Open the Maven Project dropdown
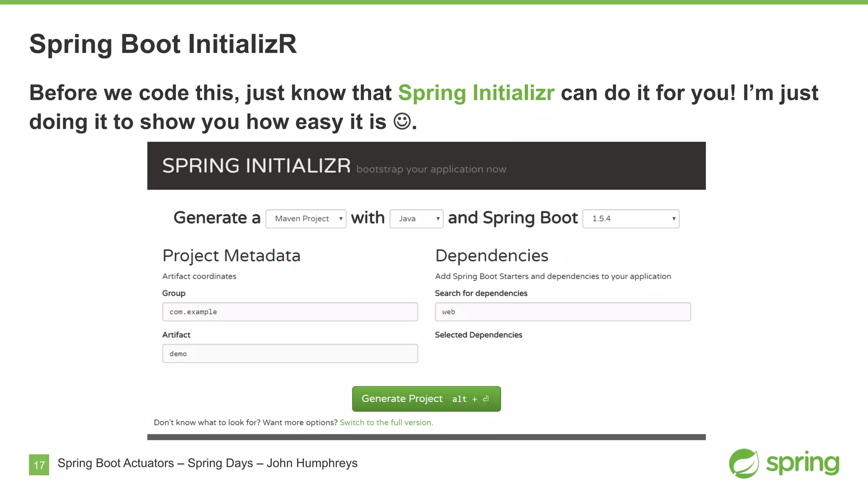Screen dimensions: 868x488 pyautogui.click(x=306, y=219)
